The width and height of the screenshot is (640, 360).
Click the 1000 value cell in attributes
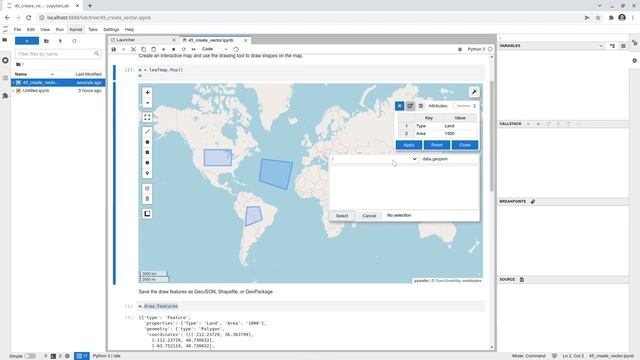460,134
